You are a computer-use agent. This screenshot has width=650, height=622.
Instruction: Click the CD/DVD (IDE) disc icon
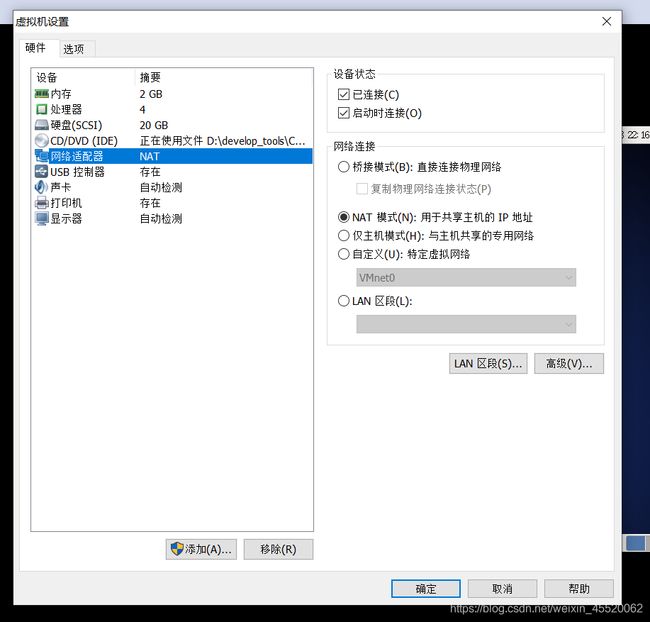click(41, 141)
